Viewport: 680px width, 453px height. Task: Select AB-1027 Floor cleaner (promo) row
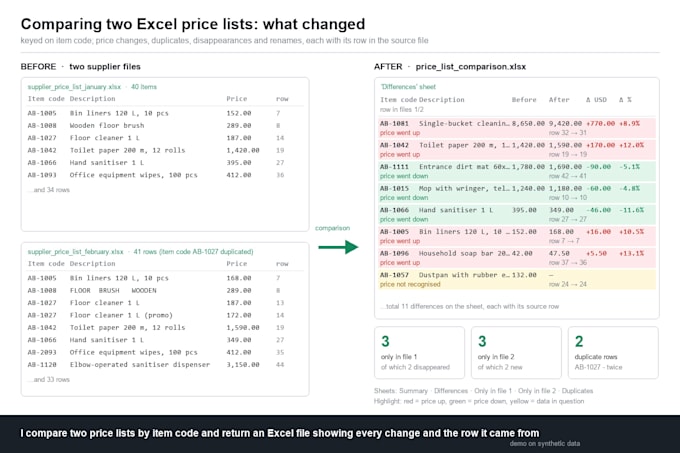point(165,315)
